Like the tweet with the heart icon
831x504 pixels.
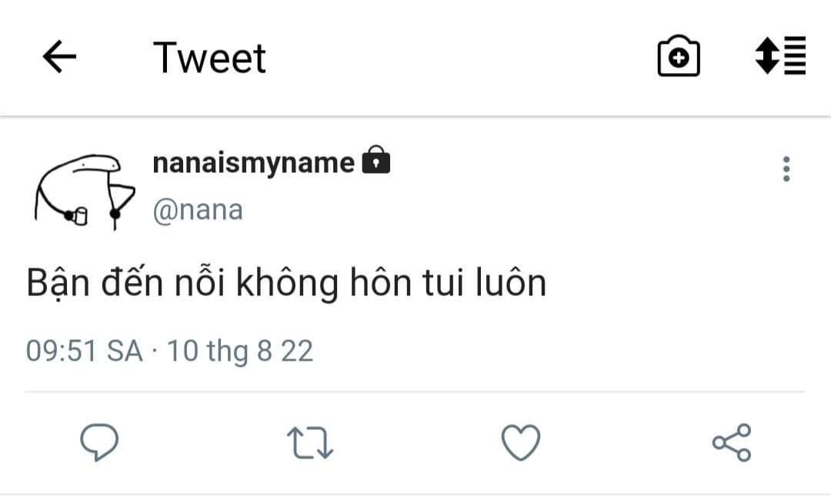click(x=521, y=442)
